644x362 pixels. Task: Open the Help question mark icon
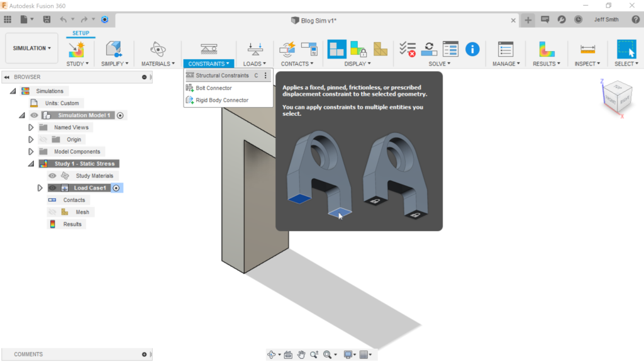click(x=635, y=20)
